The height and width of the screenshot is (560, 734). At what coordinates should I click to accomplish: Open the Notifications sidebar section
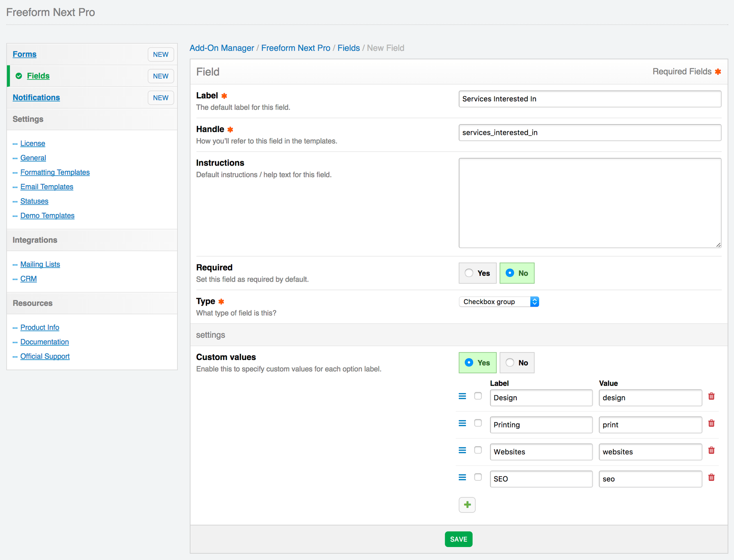[x=36, y=97]
